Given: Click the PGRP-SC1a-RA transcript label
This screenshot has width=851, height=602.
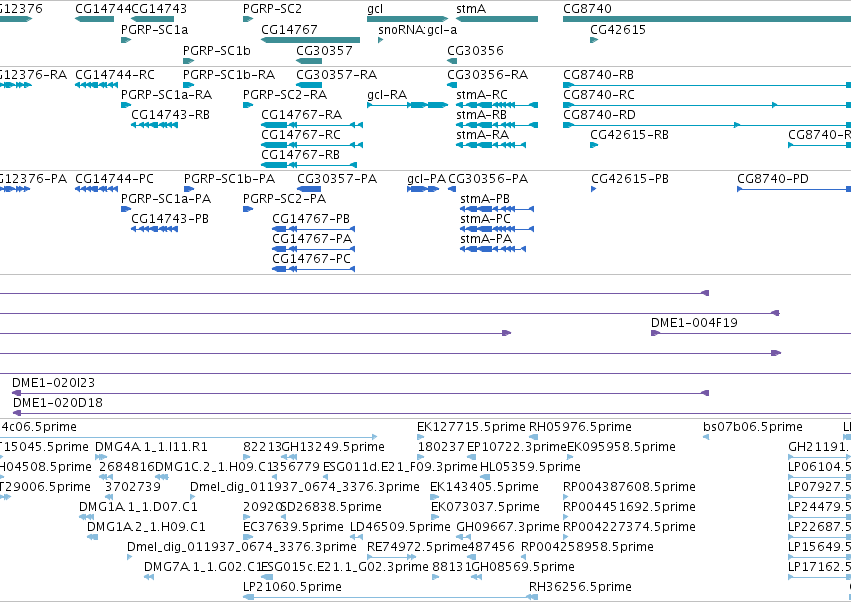Looking at the screenshot, I should (166, 94).
